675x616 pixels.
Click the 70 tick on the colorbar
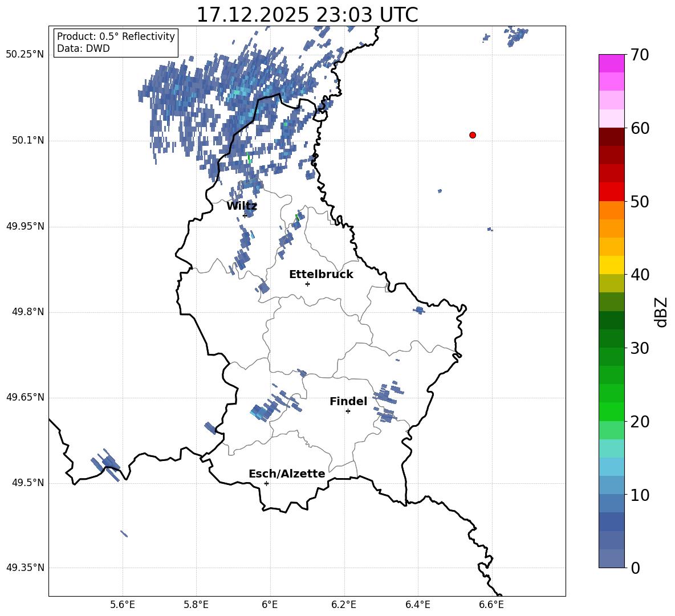640,55
